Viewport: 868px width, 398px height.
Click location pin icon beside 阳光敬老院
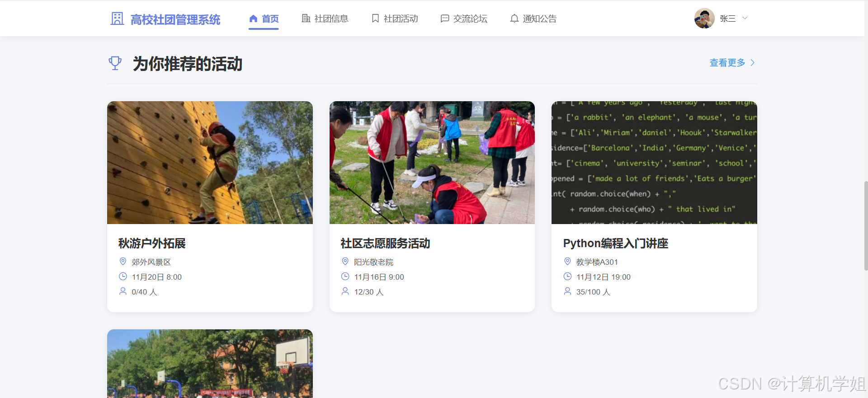345,262
